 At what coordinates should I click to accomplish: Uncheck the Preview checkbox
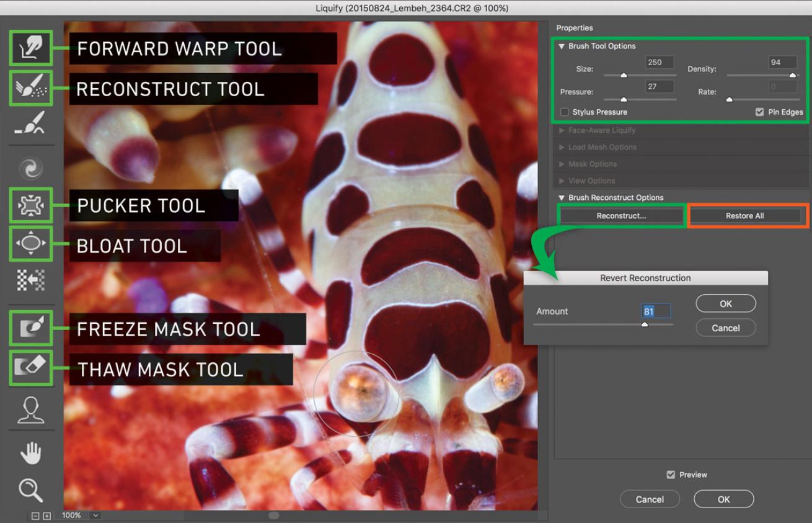(x=670, y=475)
